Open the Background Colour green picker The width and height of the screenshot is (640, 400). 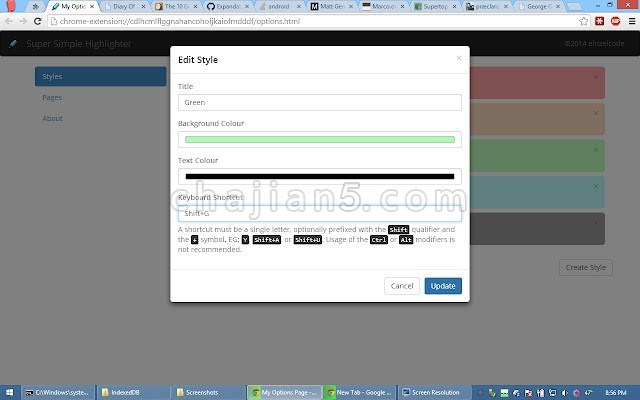click(319, 139)
